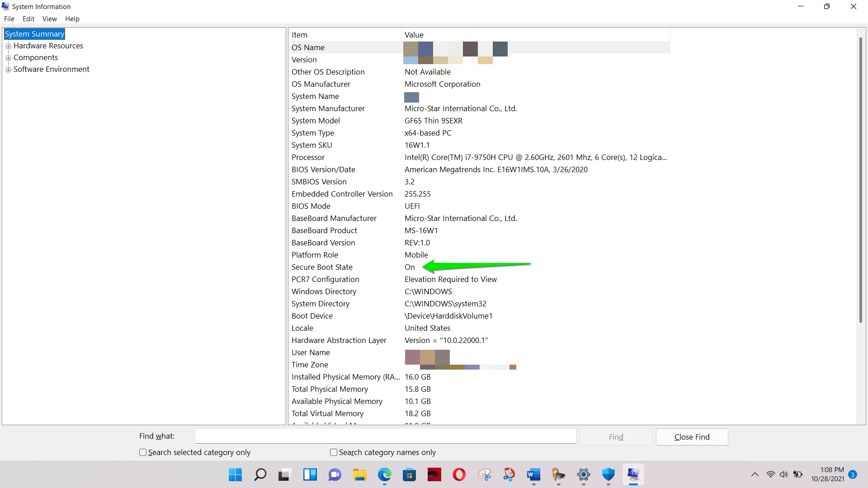Open Microsoft Word taskbar icon
Screen dimensions: 868x488
(x=533, y=474)
